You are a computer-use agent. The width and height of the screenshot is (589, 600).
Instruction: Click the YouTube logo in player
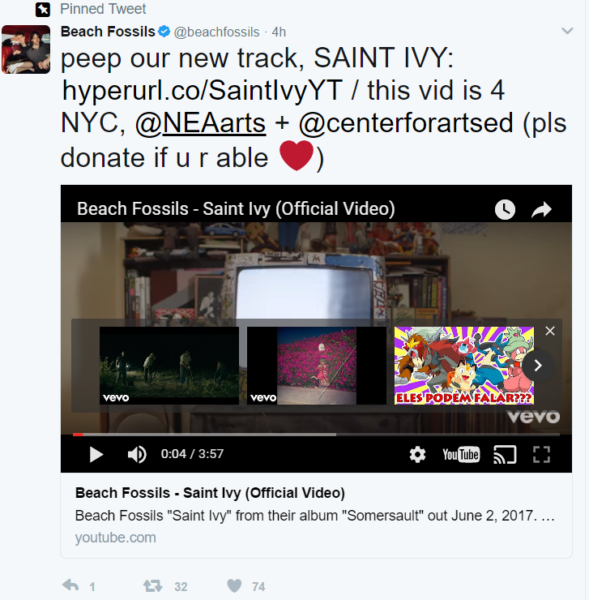pos(461,455)
